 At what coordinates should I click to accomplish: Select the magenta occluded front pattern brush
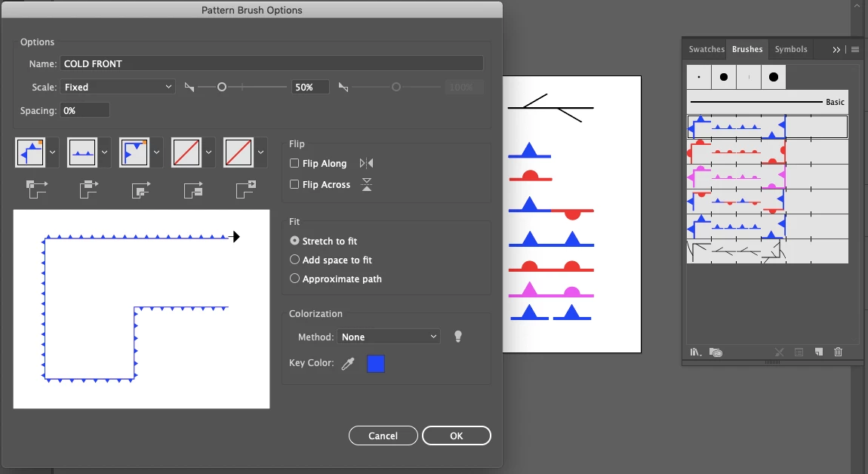768,177
